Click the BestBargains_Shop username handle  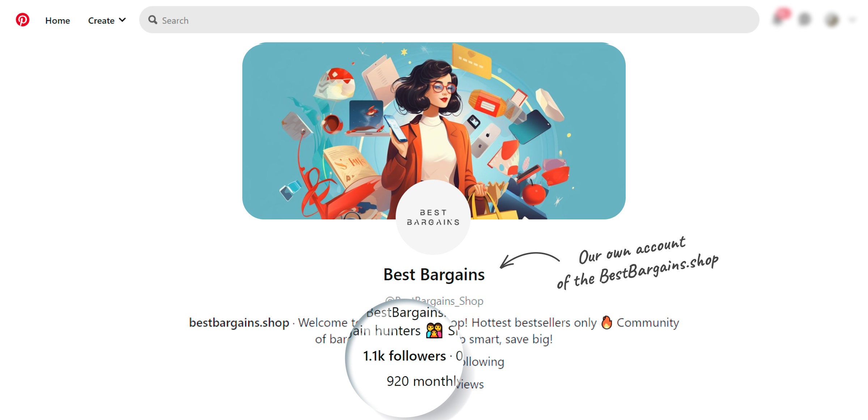click(x=434, y=301)
